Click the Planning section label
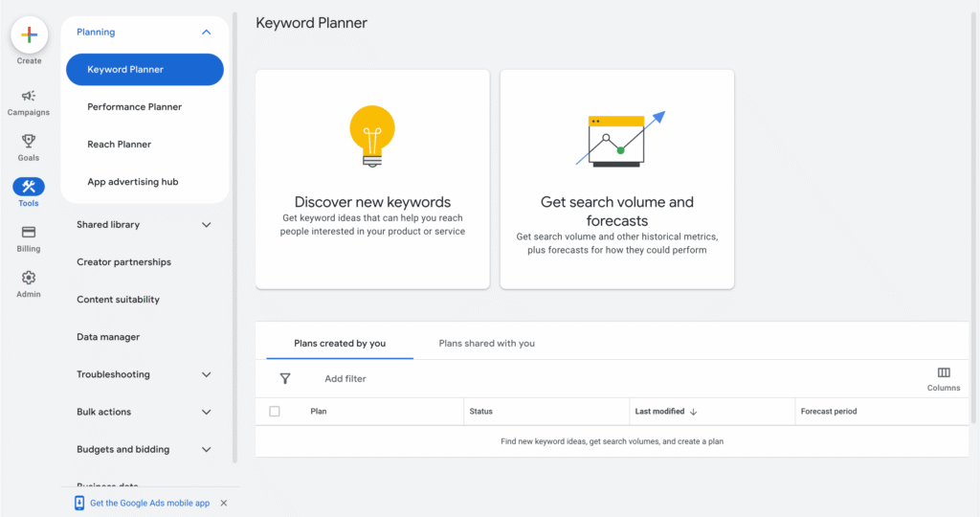980x517 pixels. point(96,32)
